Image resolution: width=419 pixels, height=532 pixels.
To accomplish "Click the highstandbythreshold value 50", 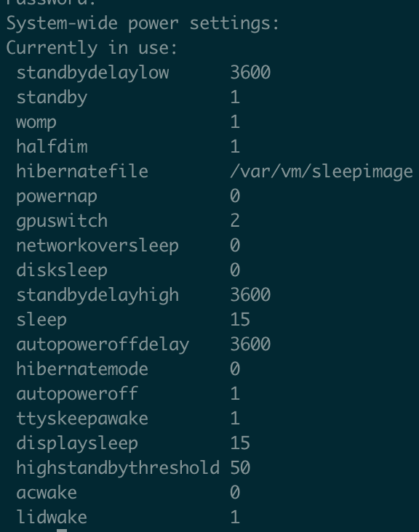I will [240, 468].
